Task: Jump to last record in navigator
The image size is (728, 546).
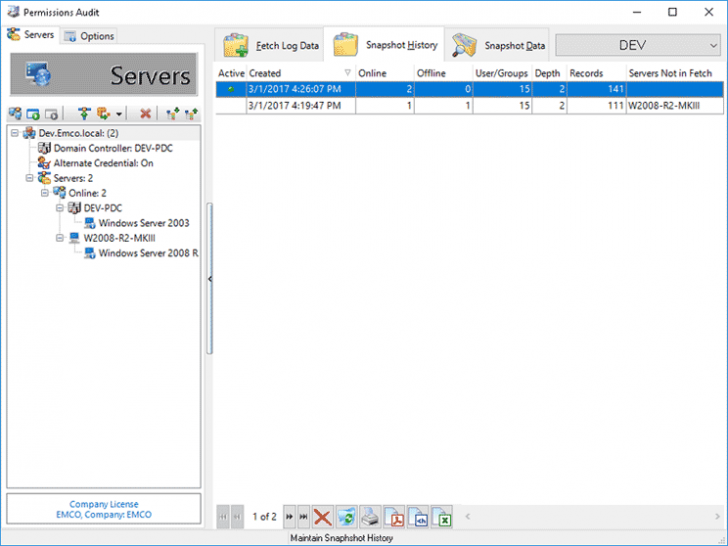Action: click(304, 517)
